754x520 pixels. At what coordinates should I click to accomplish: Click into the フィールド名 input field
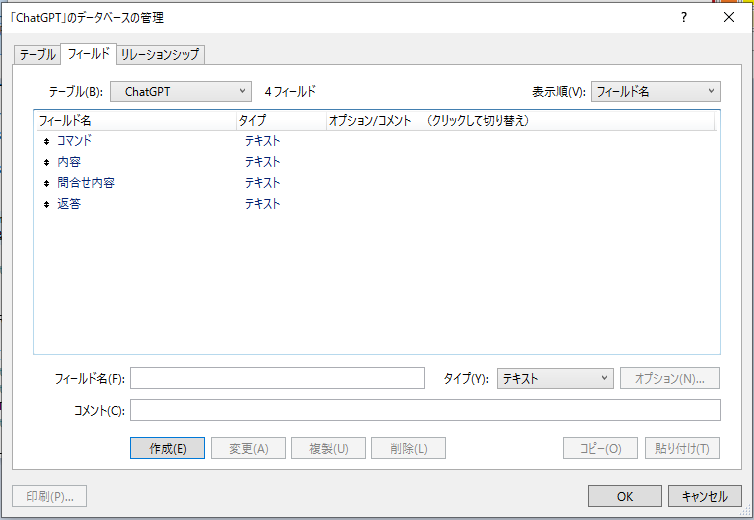(277, 378)
